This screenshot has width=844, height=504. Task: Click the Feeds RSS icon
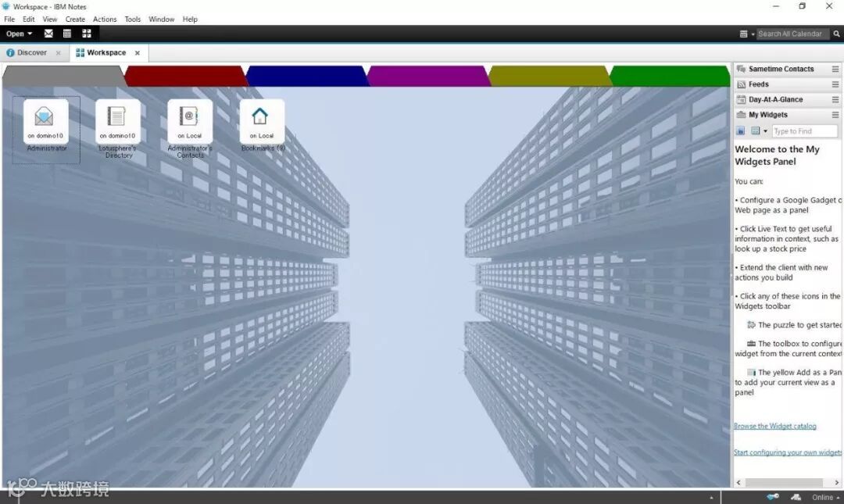coord(741,84)
